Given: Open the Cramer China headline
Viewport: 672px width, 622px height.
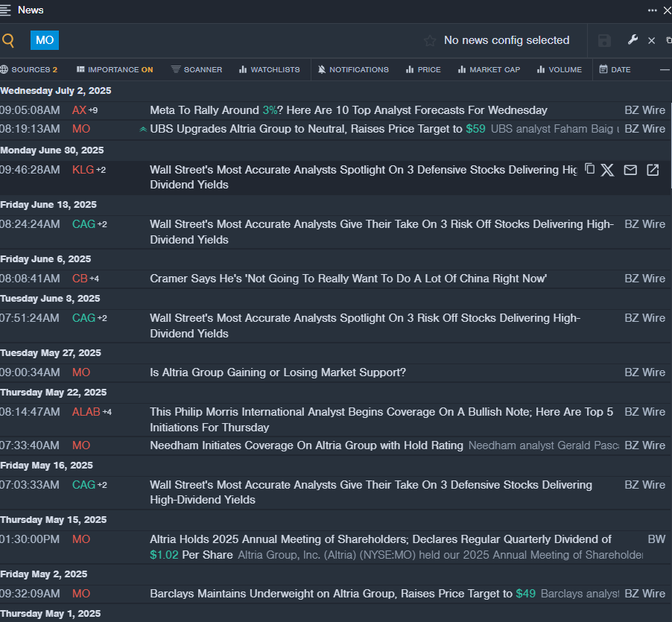Looking at the screenshot, I should pyautogui.click(x=348, y=279).
